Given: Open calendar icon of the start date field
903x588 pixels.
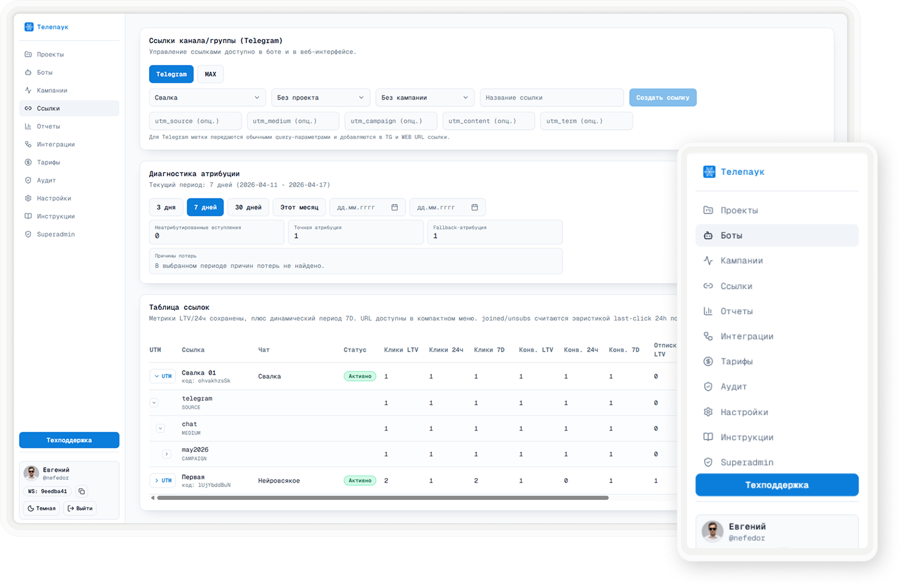Looking at the screenshot, I should point(395,208).
